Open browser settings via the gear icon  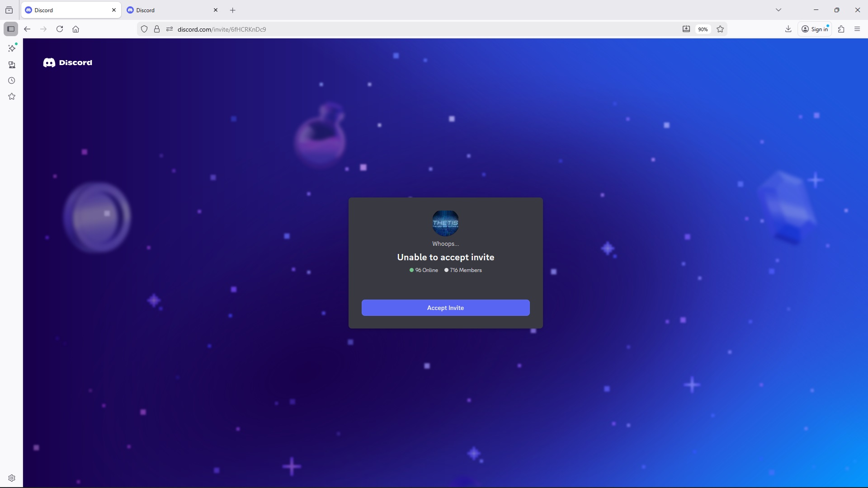[x=12, y=478]
